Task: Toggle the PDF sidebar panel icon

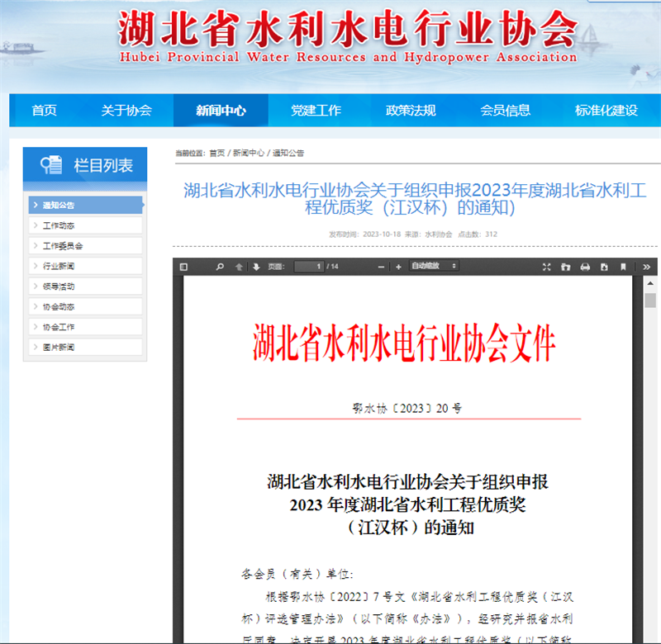Action: (x=183, y=267)
